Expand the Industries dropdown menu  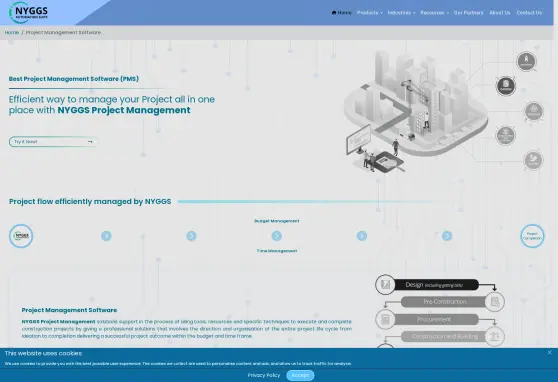[401, 13]
